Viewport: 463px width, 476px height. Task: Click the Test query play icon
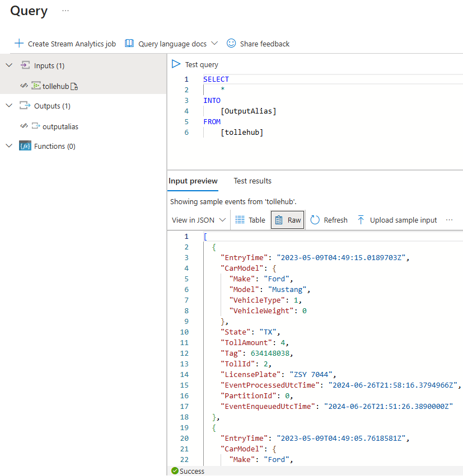176,64
